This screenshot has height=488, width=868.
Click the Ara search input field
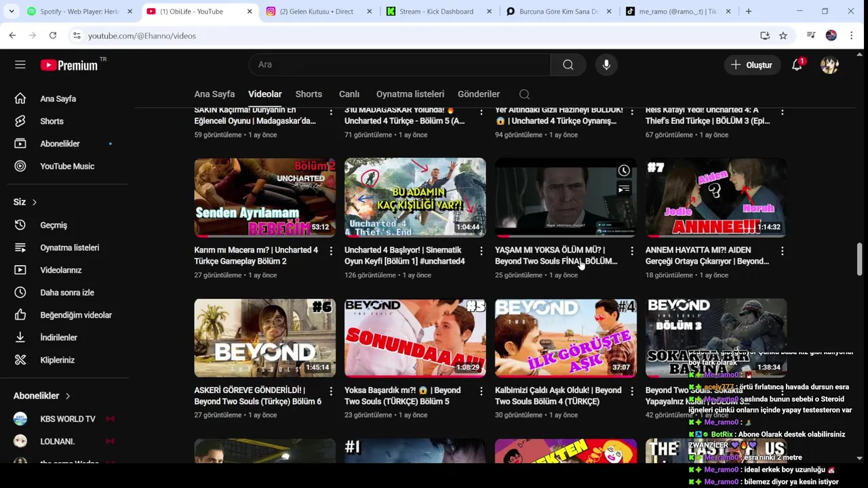pyautogui.click(x=400, y=64)
